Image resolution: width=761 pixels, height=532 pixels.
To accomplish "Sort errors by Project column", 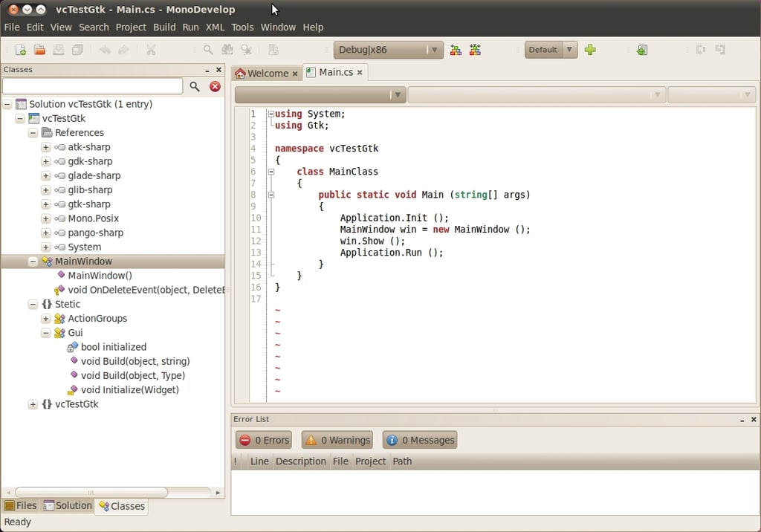I will pyautogui.click(x=370, y=461).
